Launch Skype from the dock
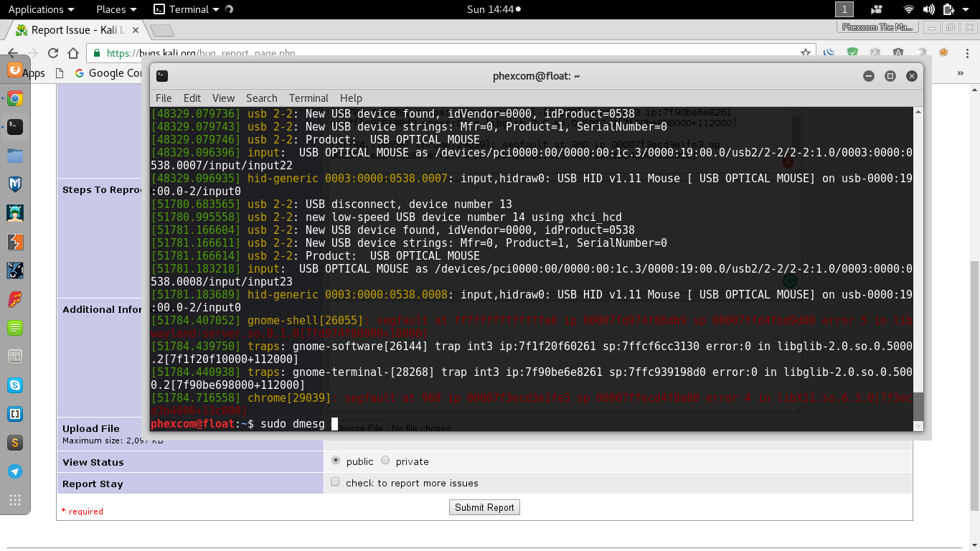980x551 pixels. coord(15,385)
